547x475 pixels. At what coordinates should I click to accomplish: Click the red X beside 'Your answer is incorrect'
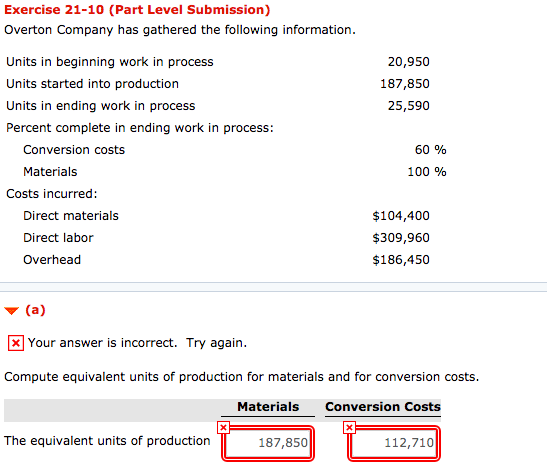(x=16, y=343)
